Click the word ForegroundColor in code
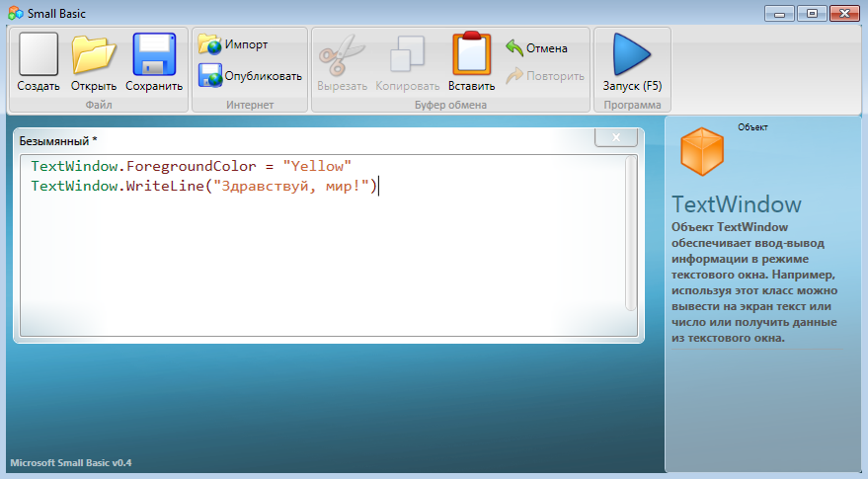The height and width of the screenshot is (479, 868). (191, 166)
